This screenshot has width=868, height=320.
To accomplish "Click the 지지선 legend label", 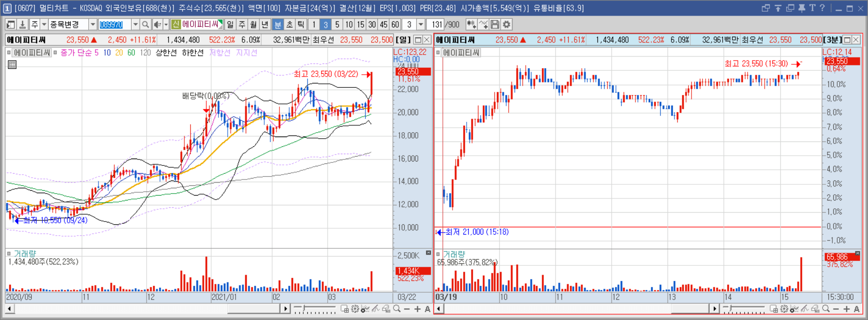I will [246, 53].
